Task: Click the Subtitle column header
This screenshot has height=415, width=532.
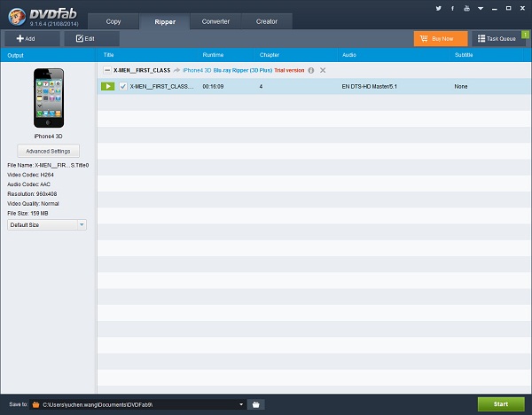Action: (464, 55)
